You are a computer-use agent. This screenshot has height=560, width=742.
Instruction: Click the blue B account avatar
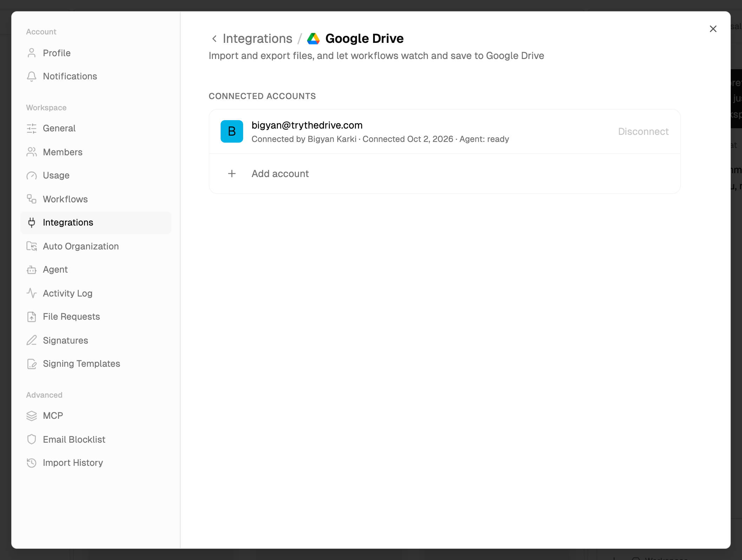pos(232,131)
